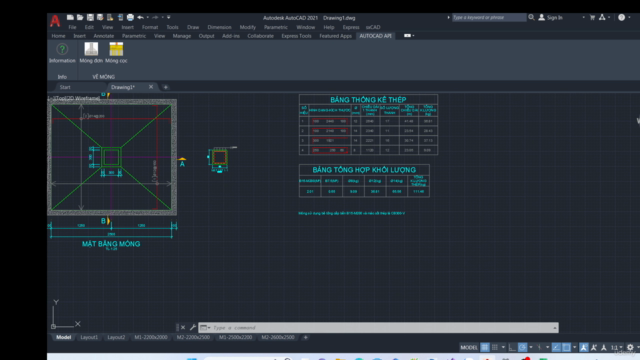Open the Autodesk App Store cart icon
Screen dimensions: 640x360
coord(592,18)
